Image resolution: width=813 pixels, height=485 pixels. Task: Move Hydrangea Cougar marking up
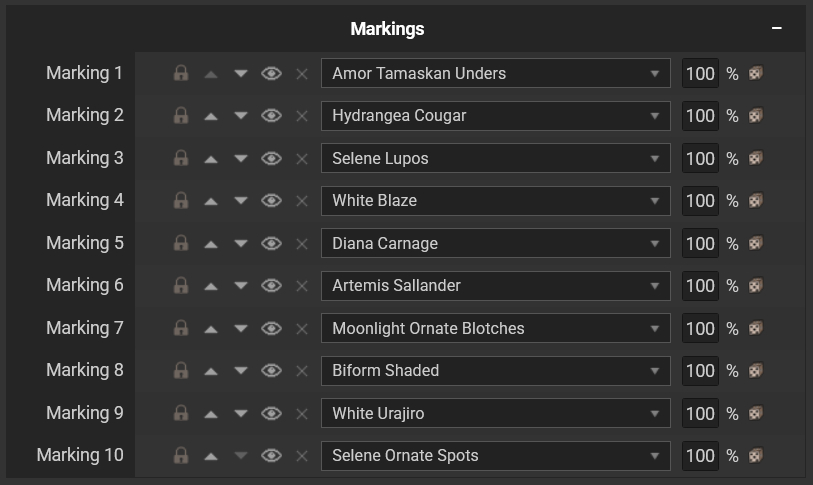coord(211,116)
